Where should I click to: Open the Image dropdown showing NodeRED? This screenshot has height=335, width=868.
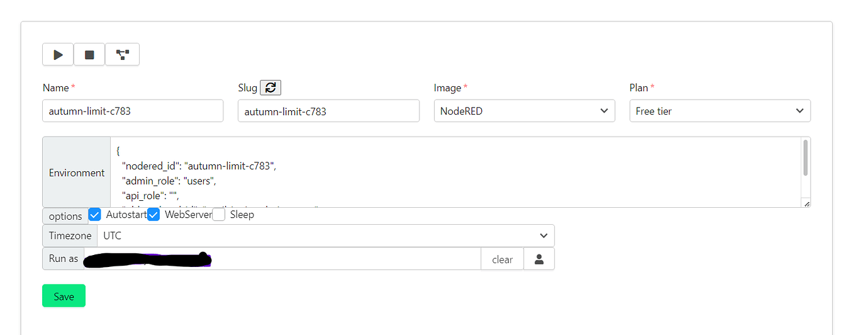(x=525, y=111)
